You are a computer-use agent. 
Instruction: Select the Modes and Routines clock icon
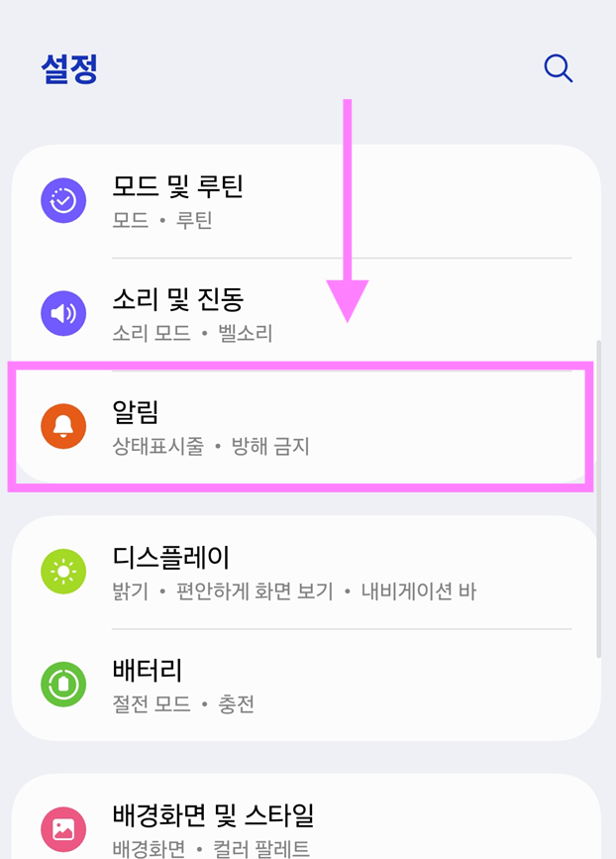63,201
